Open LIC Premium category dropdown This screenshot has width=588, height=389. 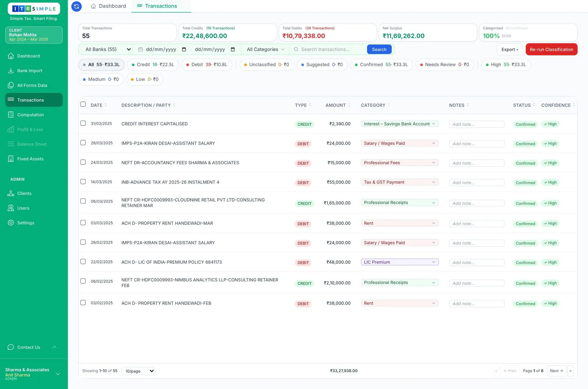pyautogui.click(x=399, y=262)
